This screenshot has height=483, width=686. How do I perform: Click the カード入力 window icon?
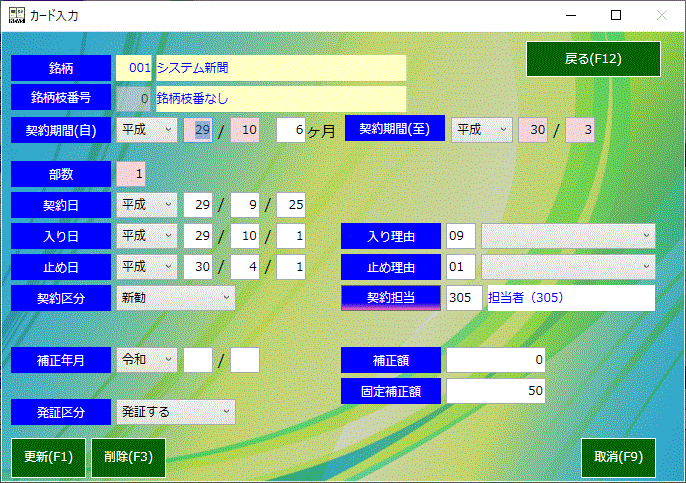pos(17,15)
